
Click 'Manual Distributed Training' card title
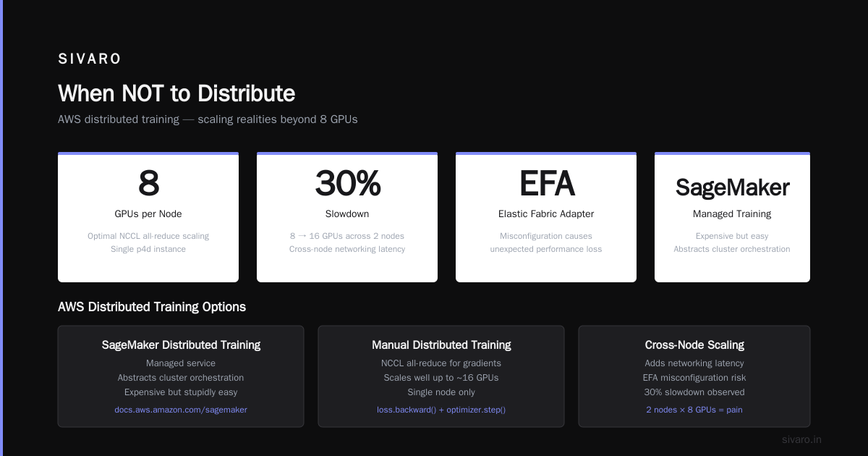tap(441, 345)
